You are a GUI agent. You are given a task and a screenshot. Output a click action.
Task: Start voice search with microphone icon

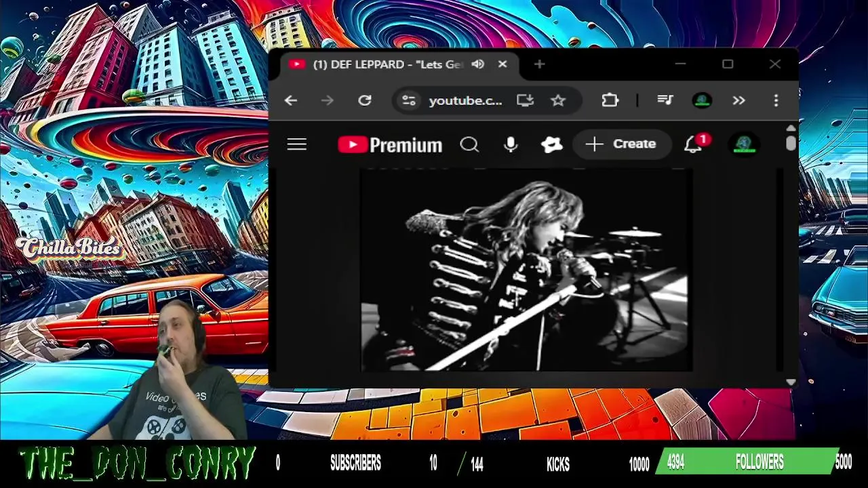pyautogui.click(x=511, y=144)
